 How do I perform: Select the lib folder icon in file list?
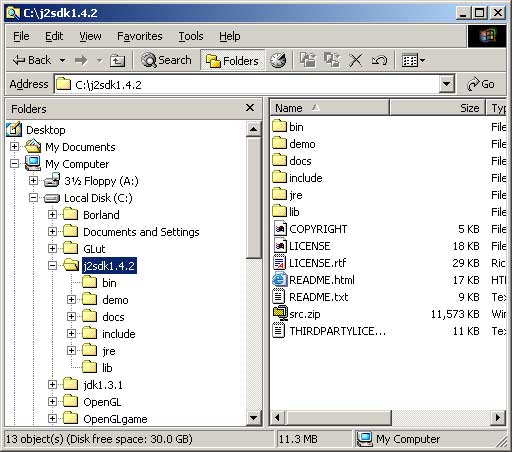click(x=279, y=211)
